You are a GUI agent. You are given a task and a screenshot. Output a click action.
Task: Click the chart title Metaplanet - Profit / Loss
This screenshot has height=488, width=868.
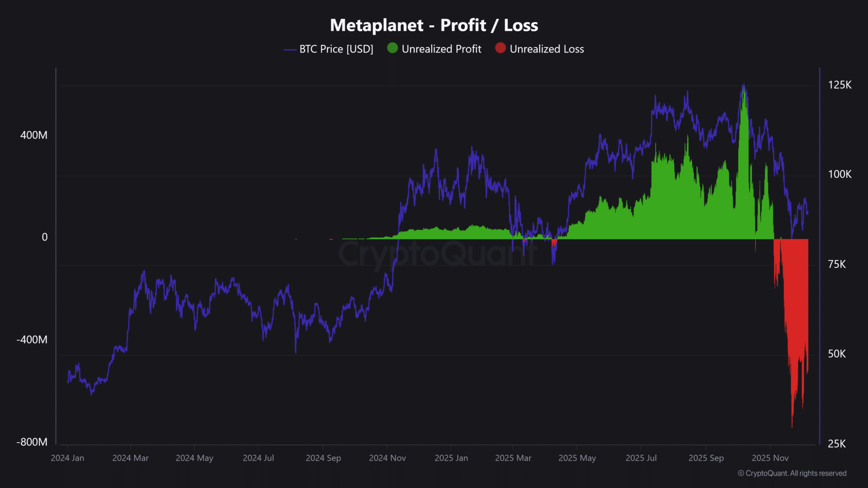[x=434, y=25]
